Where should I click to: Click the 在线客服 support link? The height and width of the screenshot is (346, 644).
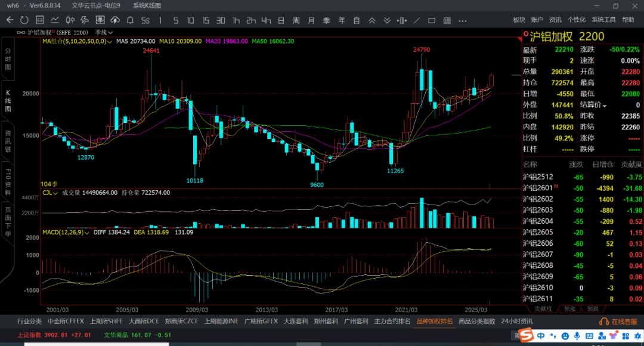[623, 322]
